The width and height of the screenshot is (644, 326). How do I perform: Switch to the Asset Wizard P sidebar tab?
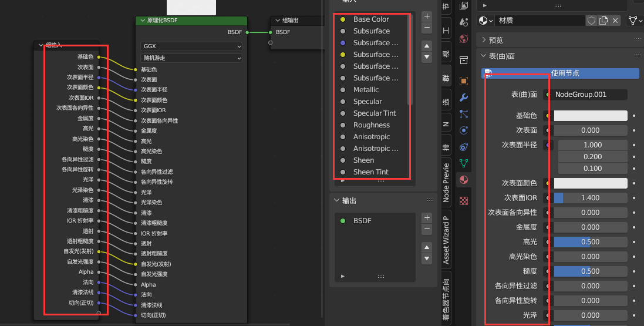pos(446,240)
